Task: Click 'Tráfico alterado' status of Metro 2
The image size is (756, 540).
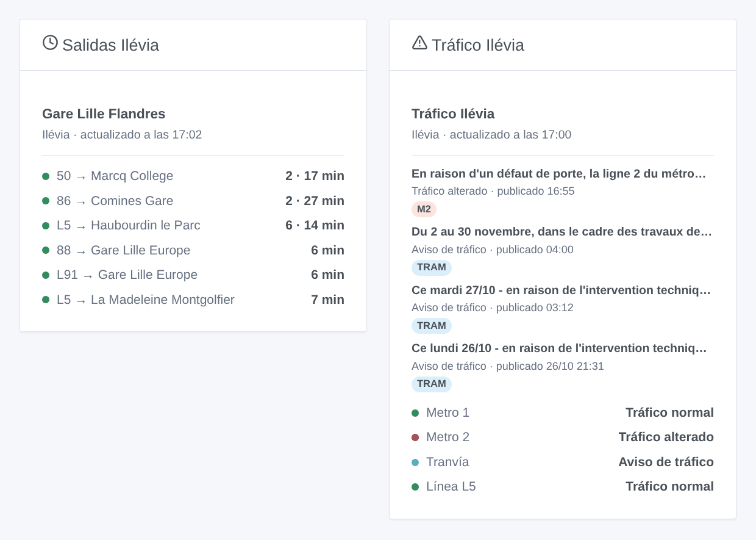Action: [x=666, y=437]
